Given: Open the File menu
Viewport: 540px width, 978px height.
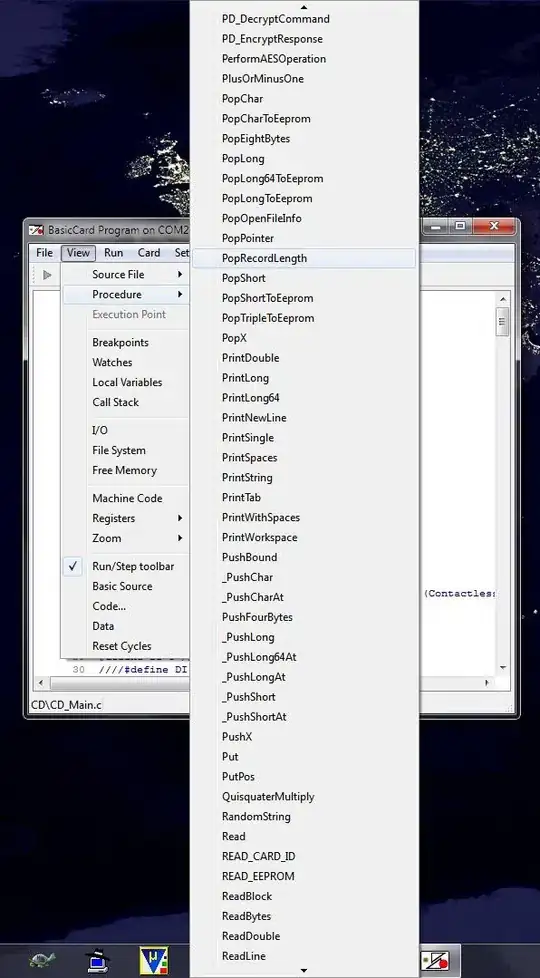Looking at the screenshot, I should 44,253.
